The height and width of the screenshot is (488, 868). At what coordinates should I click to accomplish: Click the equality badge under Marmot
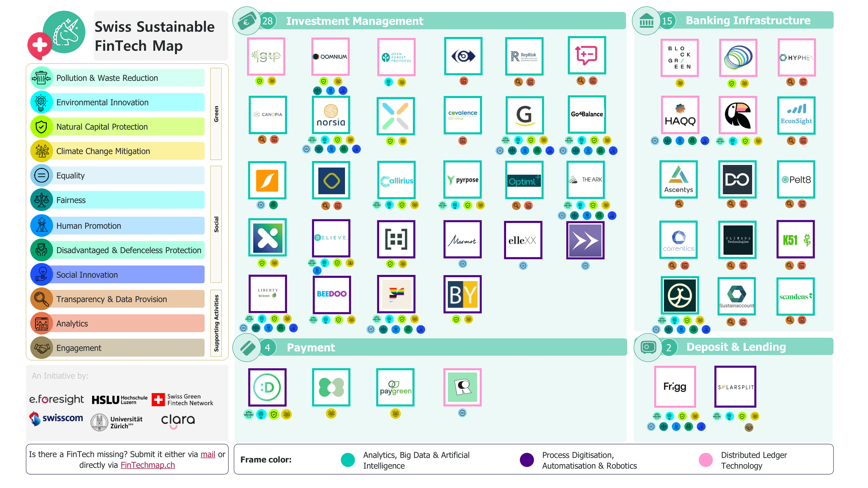[463, 264]
